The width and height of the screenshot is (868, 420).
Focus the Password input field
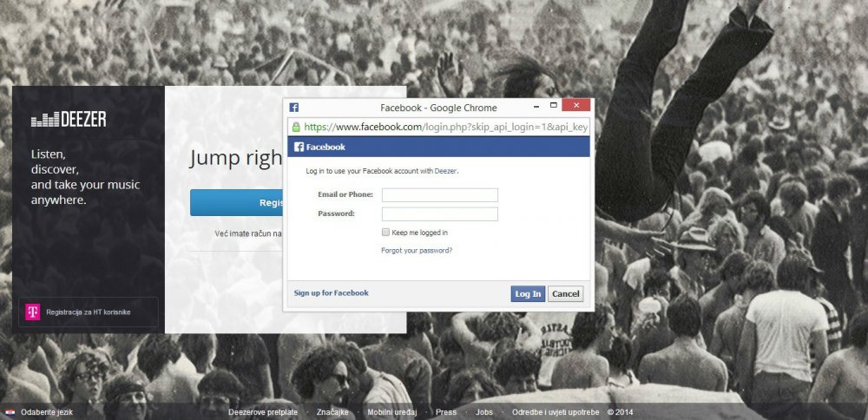click(x=440, y=214)
